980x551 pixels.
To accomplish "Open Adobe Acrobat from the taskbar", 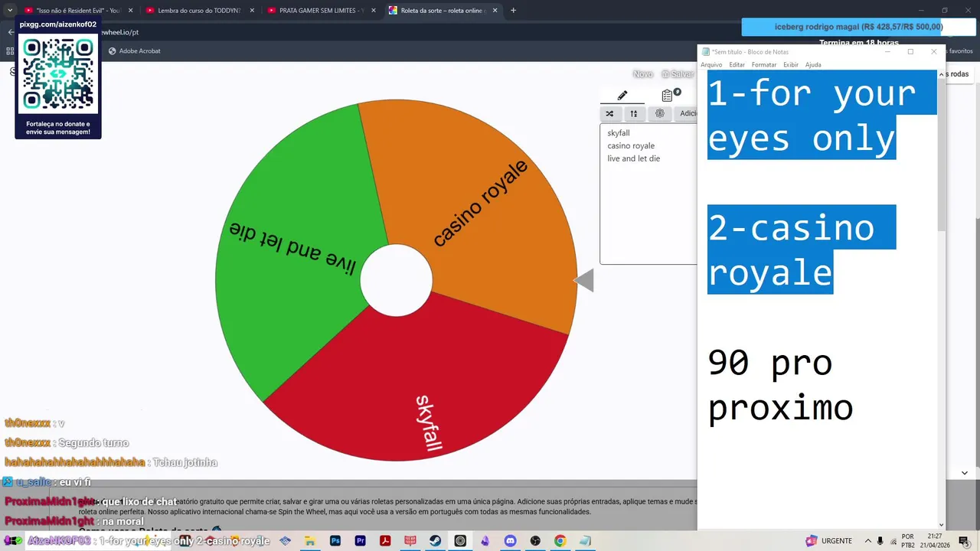I will click(385, 541).
